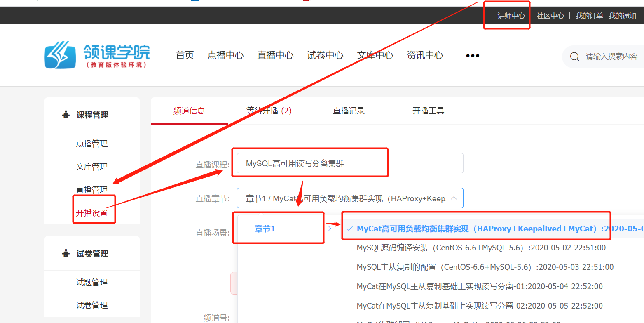Select 点播管理 in the sidebar
The width and height of the screenshot is (644, 323).
(92, 144)
